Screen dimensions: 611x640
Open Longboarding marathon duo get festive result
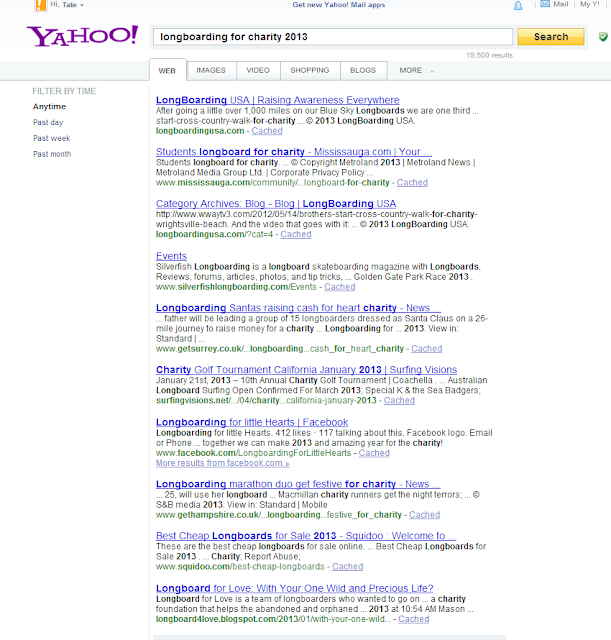298,484
